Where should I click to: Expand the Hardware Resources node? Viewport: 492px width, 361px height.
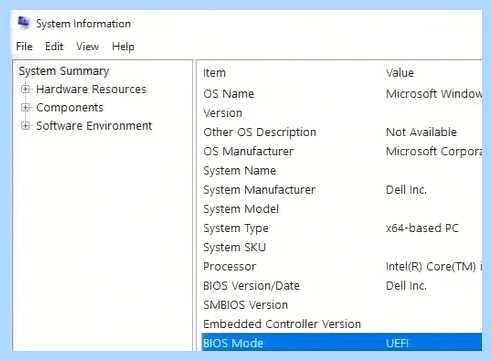tap(25, 89)
